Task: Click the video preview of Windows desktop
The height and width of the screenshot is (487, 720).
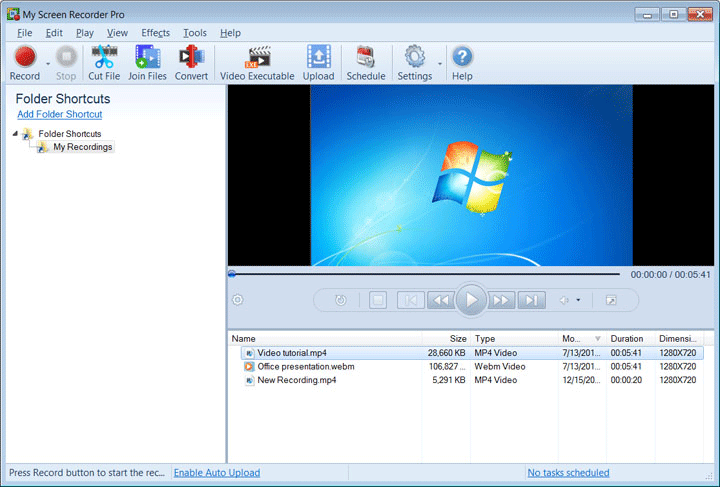Action: click(x=471, y=175)
